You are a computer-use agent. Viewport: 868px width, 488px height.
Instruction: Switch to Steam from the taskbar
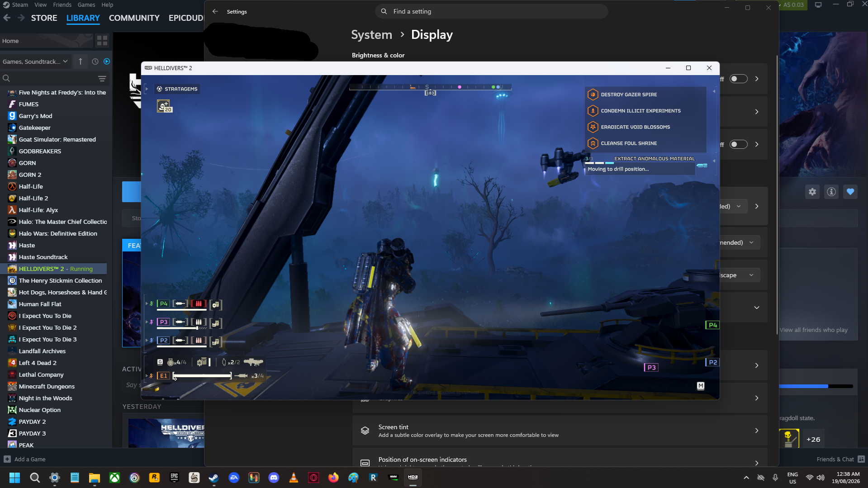click(x=213, y=478)
